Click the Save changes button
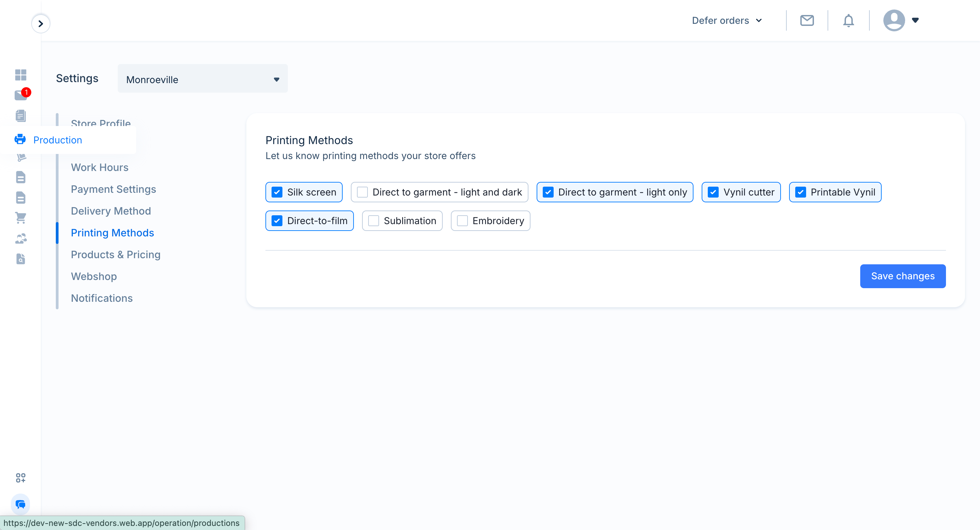 coord(903,276)
